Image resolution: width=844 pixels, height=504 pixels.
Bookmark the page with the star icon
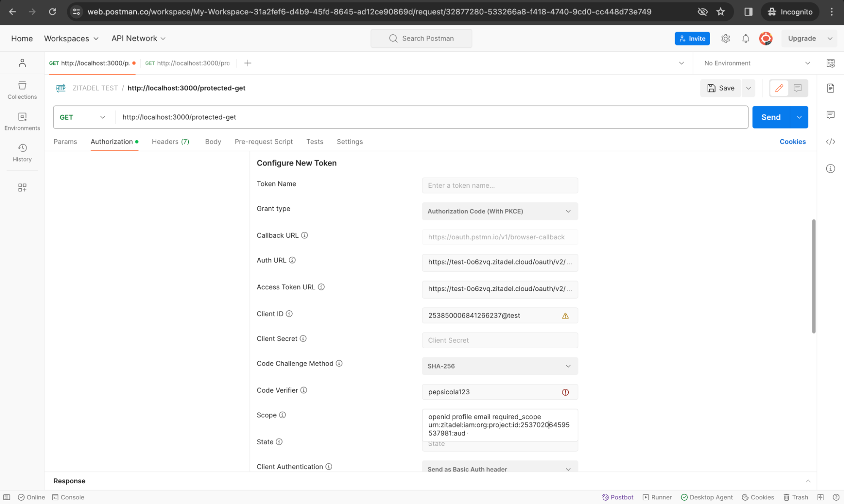click(x=721, y=12)
